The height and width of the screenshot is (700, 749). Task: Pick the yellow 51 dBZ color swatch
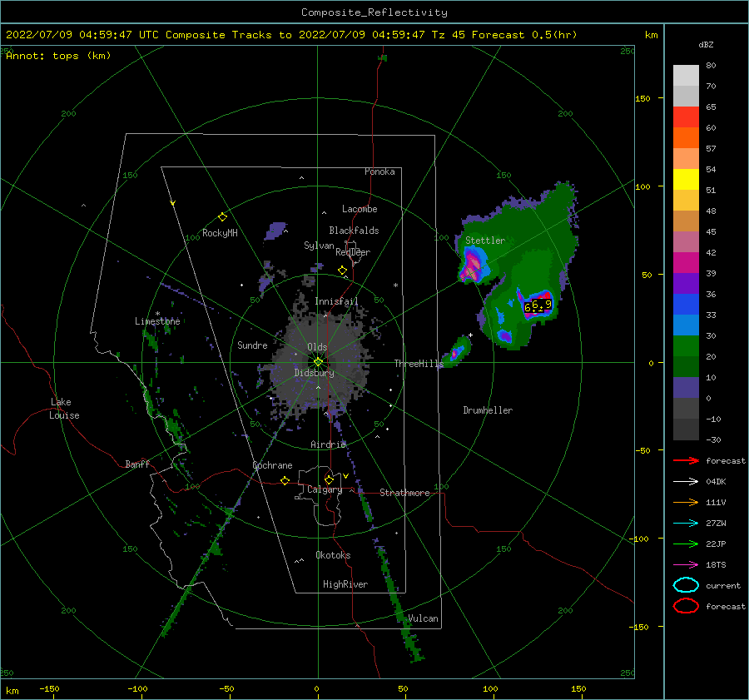click(x=686, y=180)
